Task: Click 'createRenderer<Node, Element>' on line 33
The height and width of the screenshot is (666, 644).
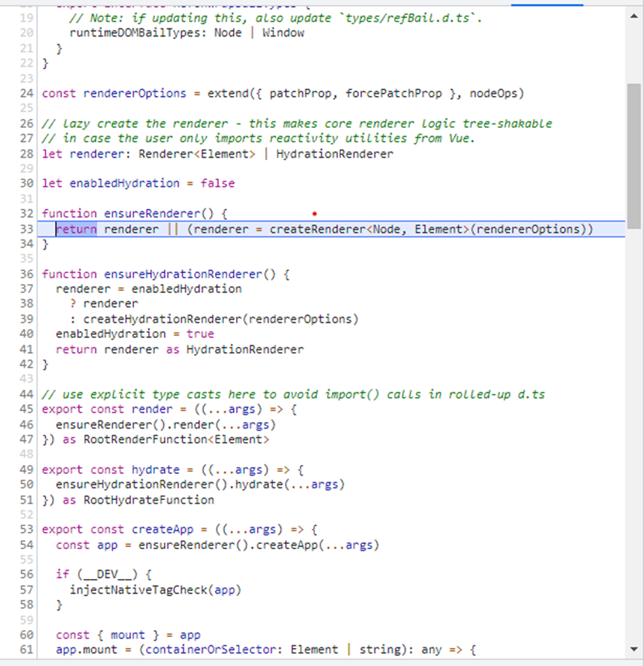Action: pyautogui.click(x=369, y=229)
